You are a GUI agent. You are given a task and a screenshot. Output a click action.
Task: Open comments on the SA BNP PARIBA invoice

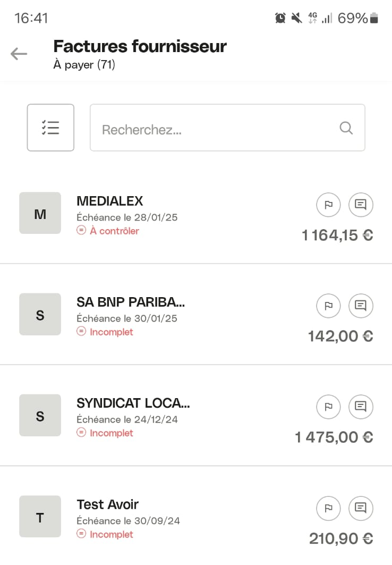pos(361,306)
